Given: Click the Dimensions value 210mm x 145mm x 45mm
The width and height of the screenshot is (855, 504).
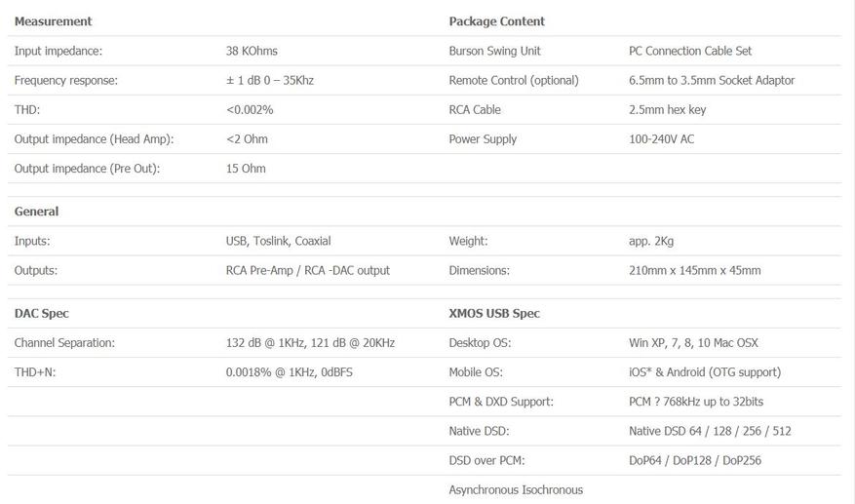Looking at the screenshot, I should (x=695, y=271).
